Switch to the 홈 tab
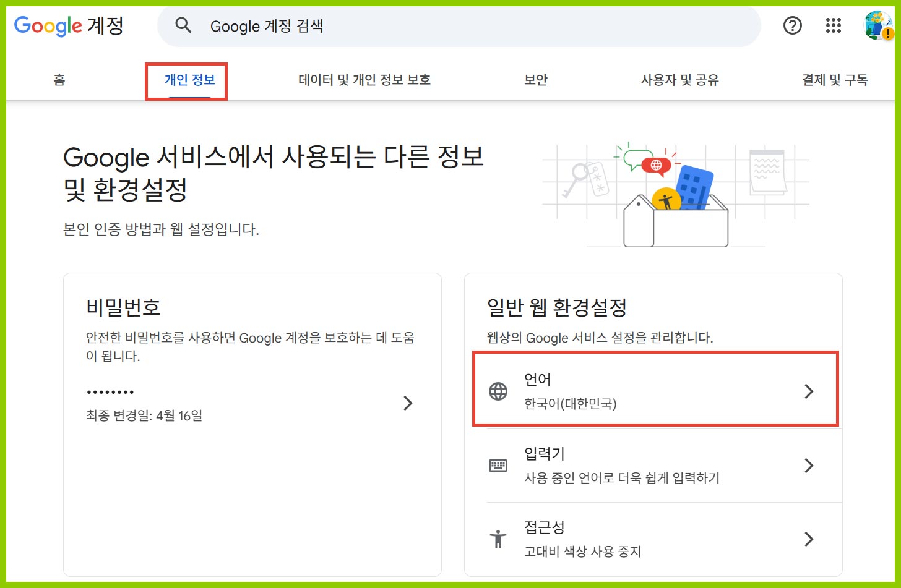 pyautogui.click(x=59, y=80)
